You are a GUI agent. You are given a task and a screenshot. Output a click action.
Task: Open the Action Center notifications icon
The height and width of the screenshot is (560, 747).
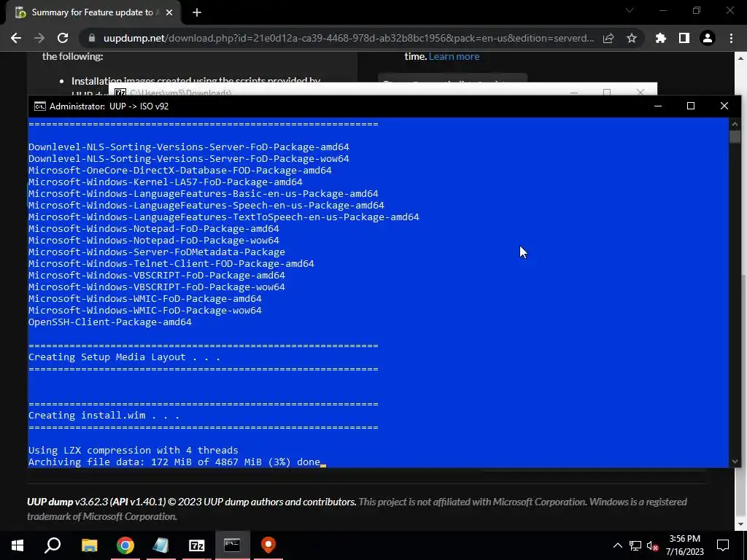click(x=723, y=545)
